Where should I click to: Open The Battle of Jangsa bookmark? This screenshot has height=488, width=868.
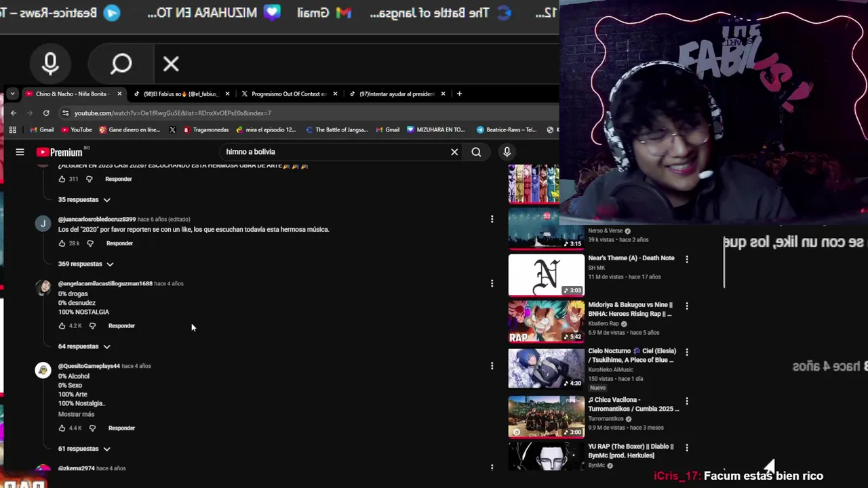pyautogui.click(x=336, y=129)
